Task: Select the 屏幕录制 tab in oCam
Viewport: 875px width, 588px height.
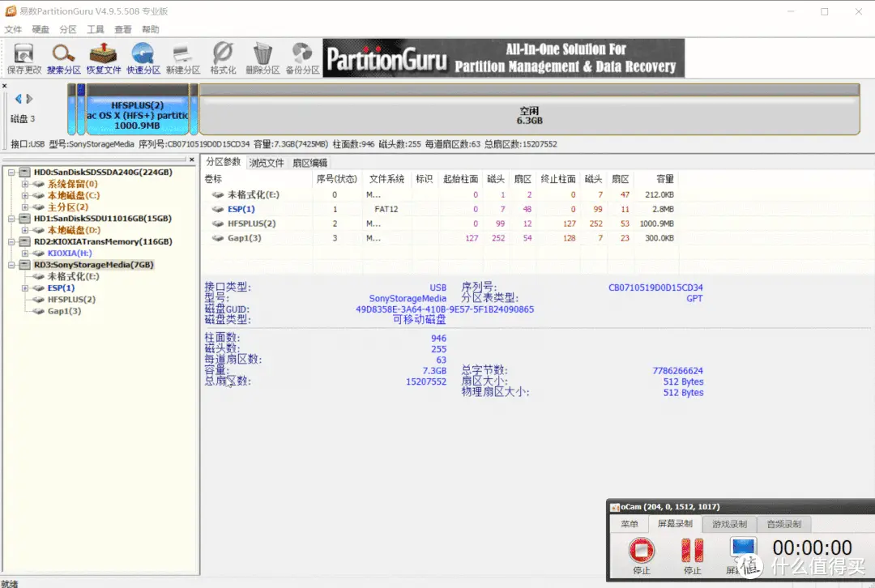Action: tap(675, 523)
